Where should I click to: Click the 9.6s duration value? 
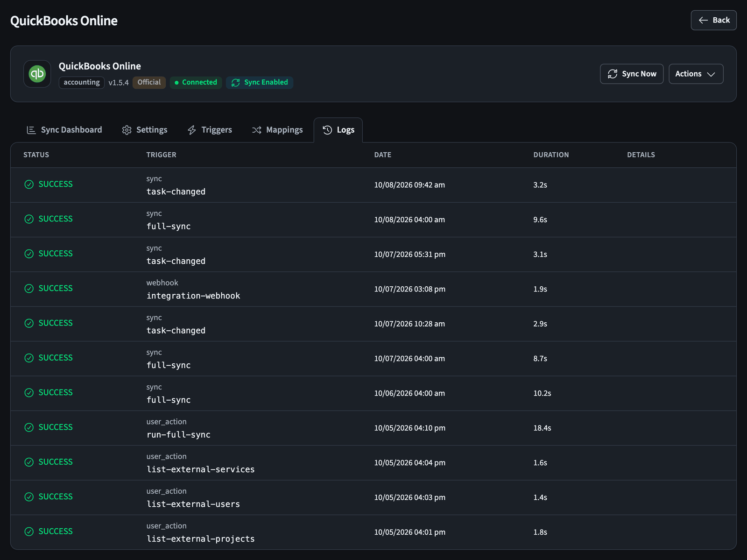[540, 220]
